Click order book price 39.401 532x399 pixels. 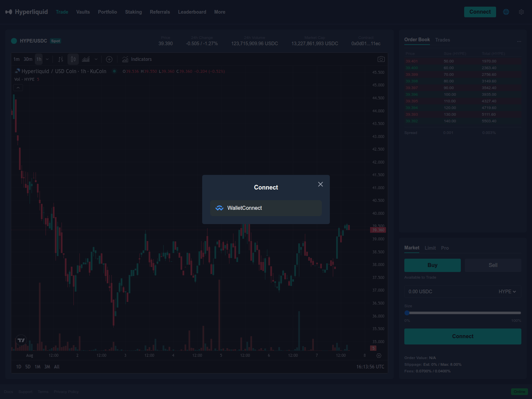click(412, 61)
